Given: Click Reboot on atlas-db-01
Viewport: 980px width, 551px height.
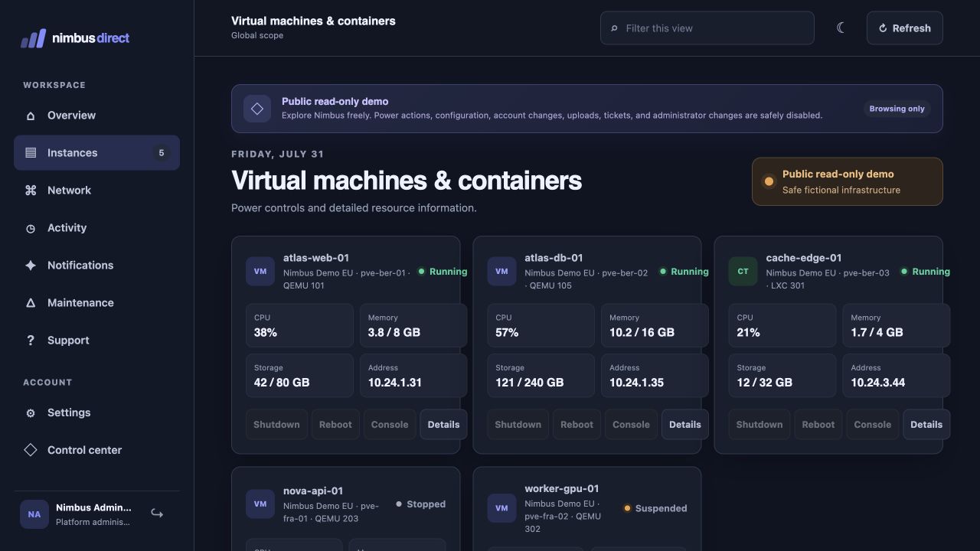Looking at the screenshot, I should point(577,425).
